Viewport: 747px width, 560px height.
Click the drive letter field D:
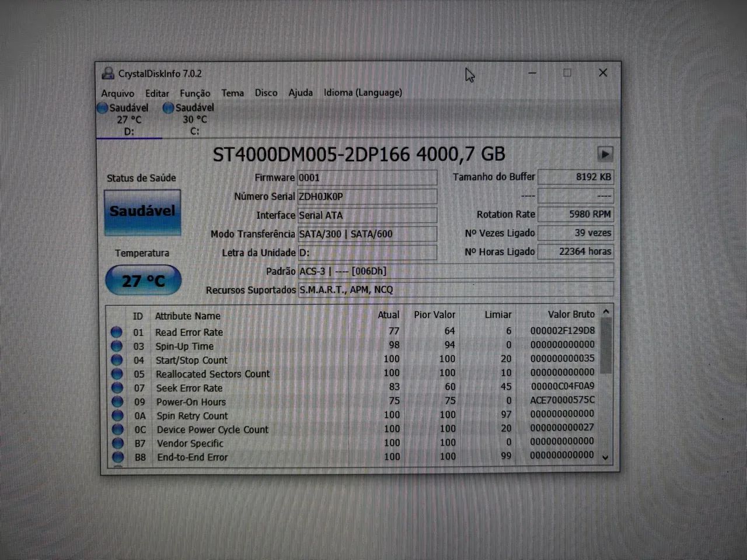[367, 253]
